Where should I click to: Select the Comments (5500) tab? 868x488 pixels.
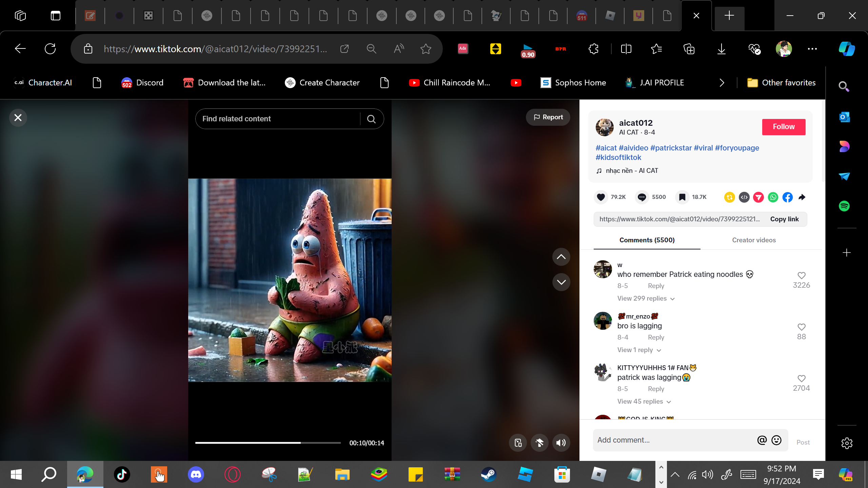pyautogui.click(x=647, y=240)
